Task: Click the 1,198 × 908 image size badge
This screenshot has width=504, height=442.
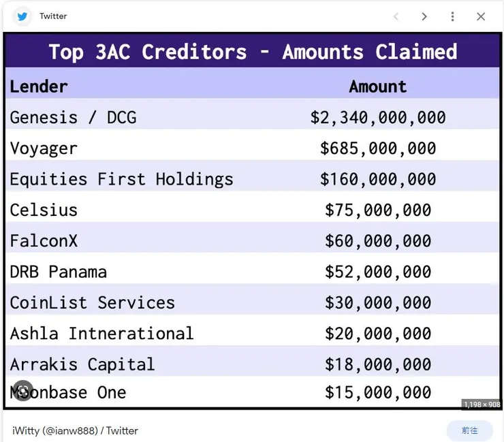Action: tap(482, 405)
